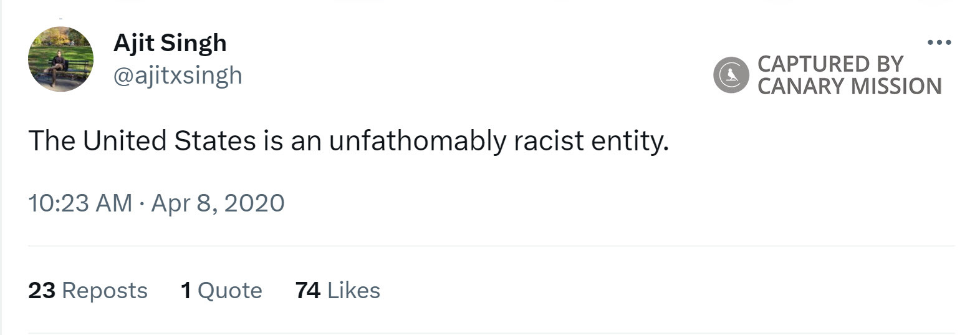
Task: Click the 10:23 AM timestamp
Action: click(80, 203)
